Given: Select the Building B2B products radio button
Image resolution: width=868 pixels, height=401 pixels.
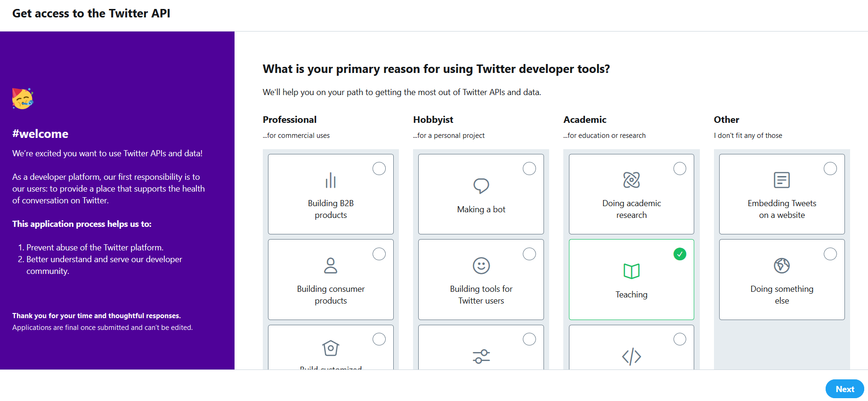Looking at the screenshot, I should [379, 168].
